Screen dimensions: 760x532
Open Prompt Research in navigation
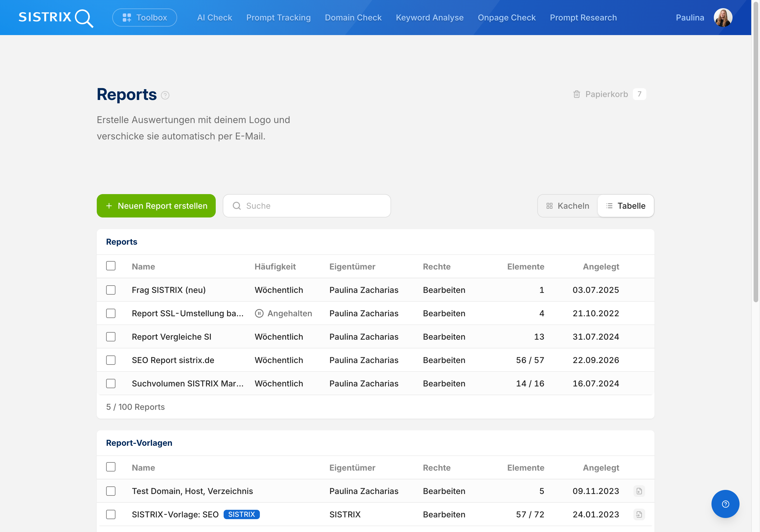(x=583, y=18)
